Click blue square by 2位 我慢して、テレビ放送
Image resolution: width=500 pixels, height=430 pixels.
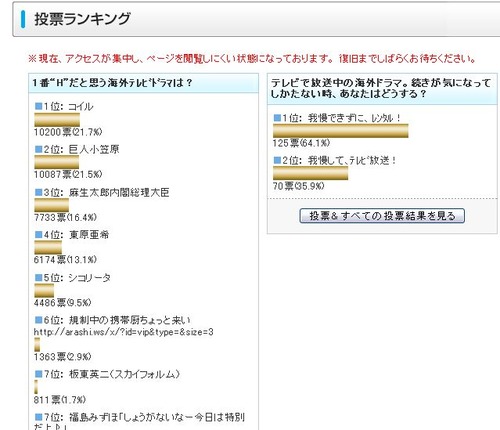[277, 160]
